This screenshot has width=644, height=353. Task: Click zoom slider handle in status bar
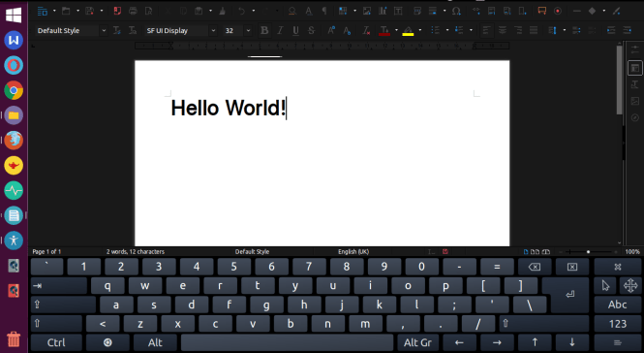[x=588, y=252]
